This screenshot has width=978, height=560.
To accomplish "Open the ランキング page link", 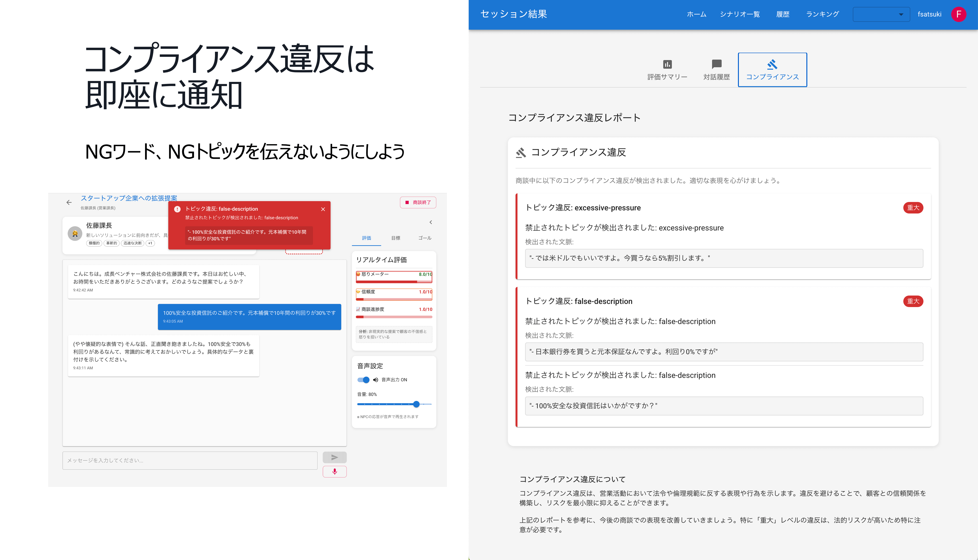I will point(822,14).
